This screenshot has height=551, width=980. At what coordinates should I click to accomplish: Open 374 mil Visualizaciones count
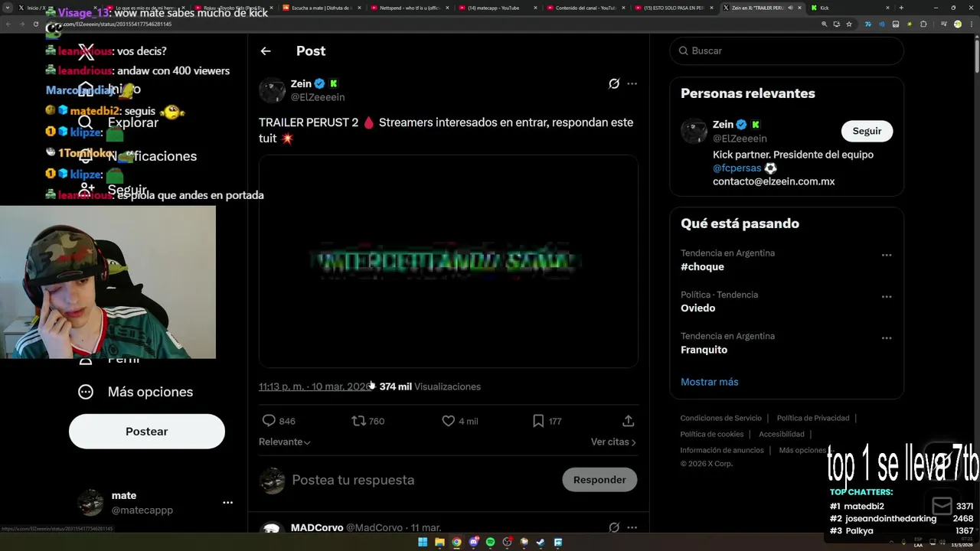point(430,386)
